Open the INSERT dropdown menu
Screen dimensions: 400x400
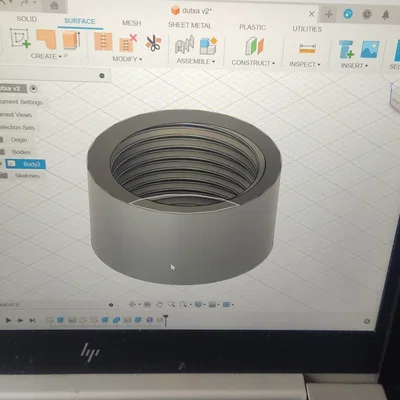354,66
